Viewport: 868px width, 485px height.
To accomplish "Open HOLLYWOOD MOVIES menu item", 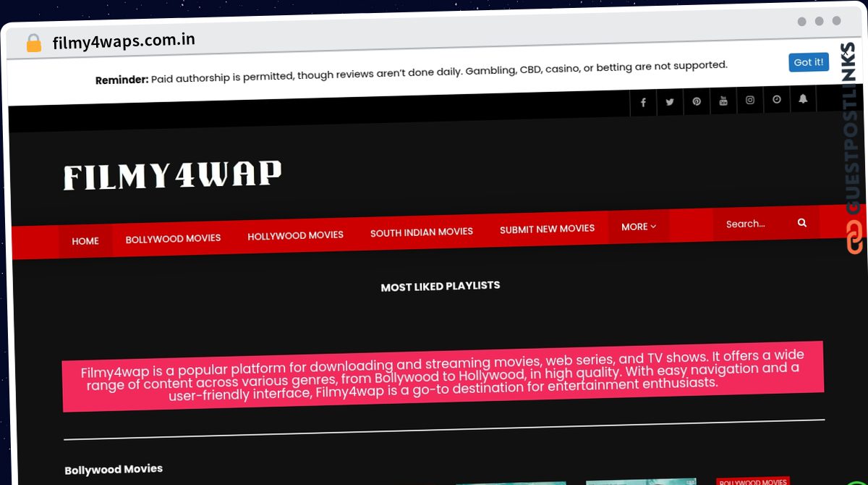I will click(x=295, y=235).
